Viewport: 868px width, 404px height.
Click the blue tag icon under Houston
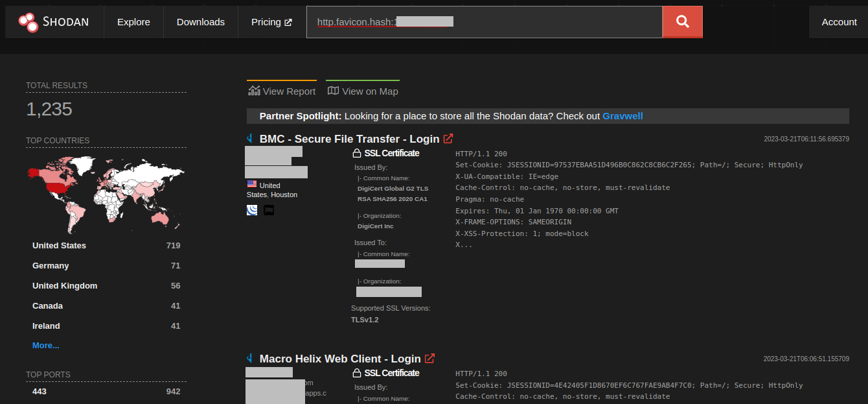pos(252,210)
